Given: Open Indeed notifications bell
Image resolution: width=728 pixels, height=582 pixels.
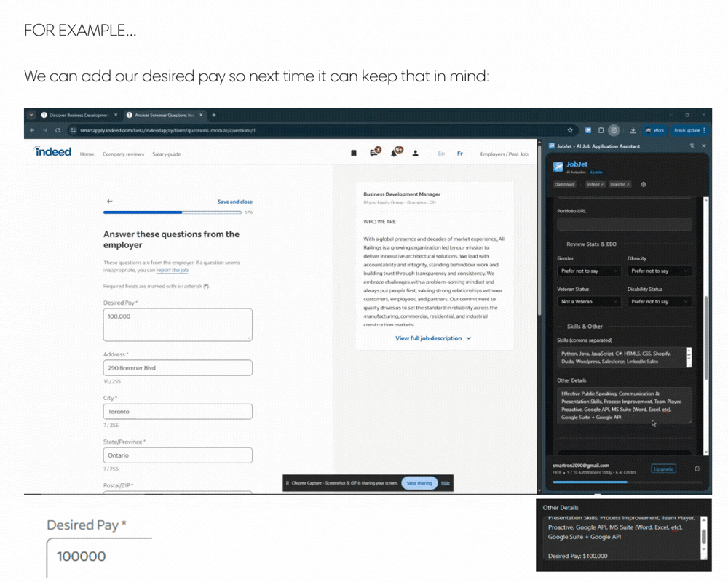Looking at the screenshot, I should [395, 153].
